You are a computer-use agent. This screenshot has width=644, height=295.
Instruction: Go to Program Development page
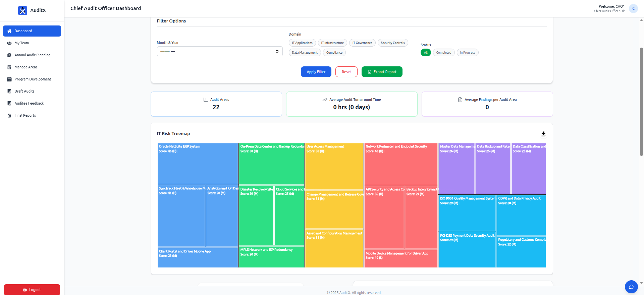pyautogui.click(x=33, y=79)
